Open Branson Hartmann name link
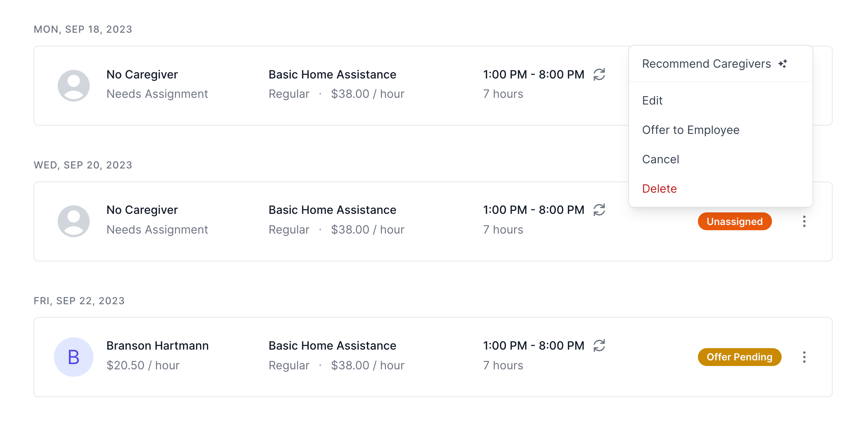 (x=157, y=346)
